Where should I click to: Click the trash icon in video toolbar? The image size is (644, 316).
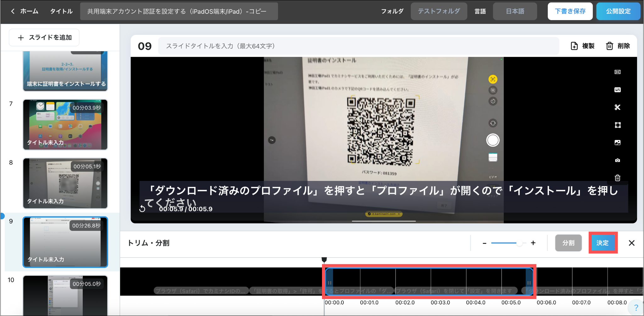click(x=617, y=178)
